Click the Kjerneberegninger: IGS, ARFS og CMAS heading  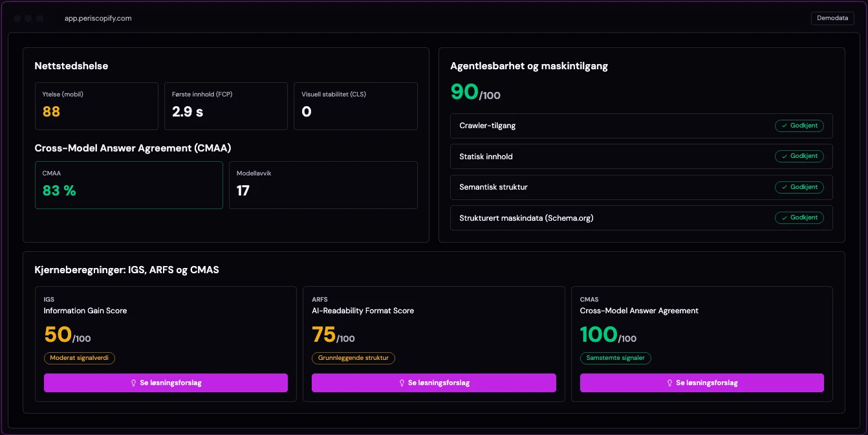click(127, 270)
